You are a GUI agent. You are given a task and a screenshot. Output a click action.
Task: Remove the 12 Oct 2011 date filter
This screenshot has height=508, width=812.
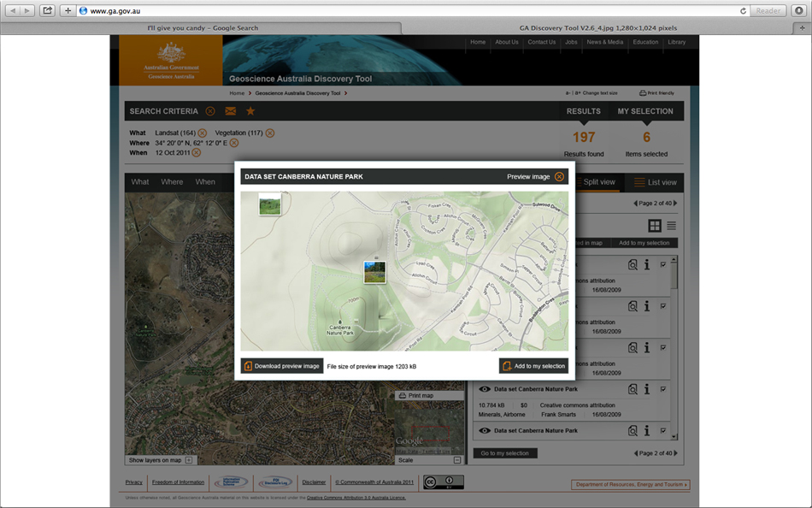click(197, 152)
